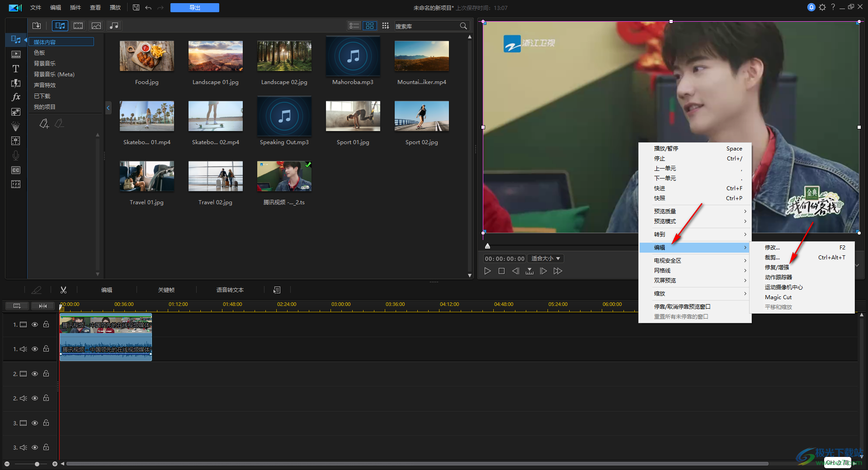Screen dimensions: 868x470
Task: Step to previous frame in preview
Action: click(515, 271)
